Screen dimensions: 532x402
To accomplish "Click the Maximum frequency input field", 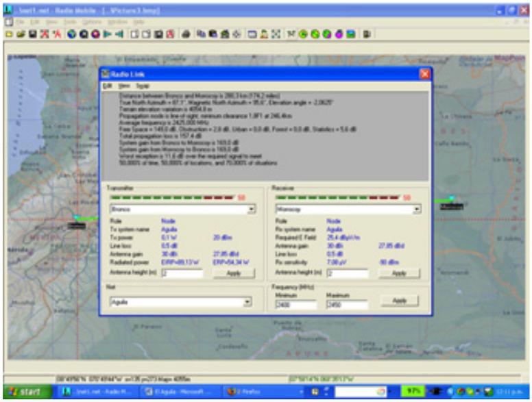I will [x=347, y=305].
